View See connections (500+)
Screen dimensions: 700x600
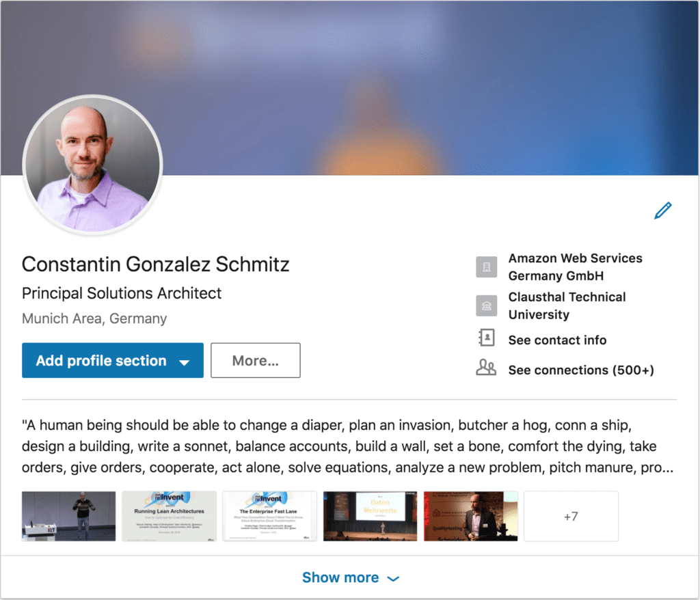tap(581, 370)
